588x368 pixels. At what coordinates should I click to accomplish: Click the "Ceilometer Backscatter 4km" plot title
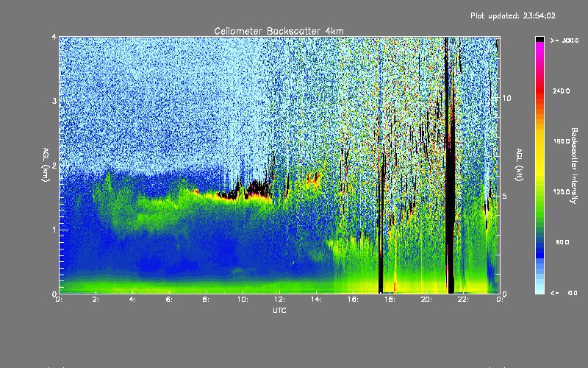279,31
